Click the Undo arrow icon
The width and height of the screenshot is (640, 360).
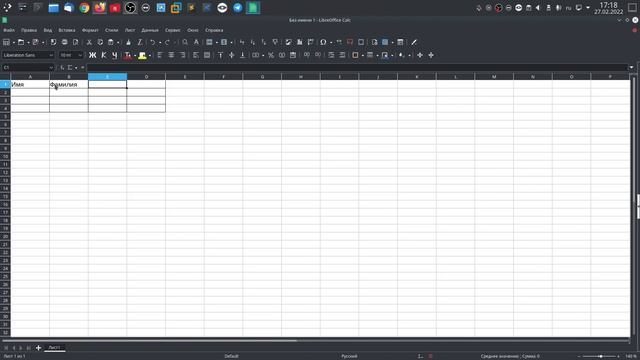point(152,42)
